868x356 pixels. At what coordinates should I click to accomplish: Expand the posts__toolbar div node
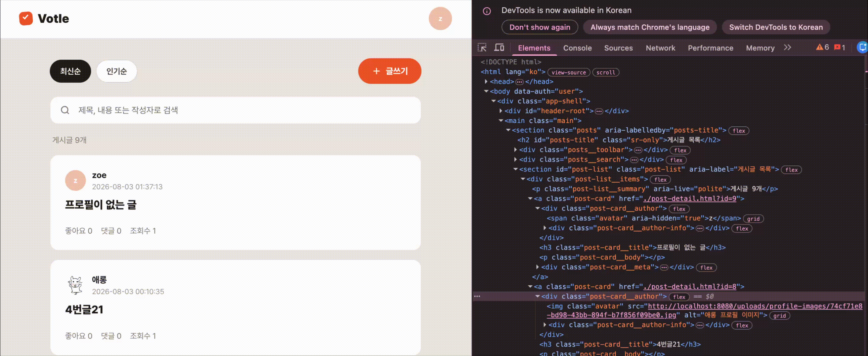516,150
